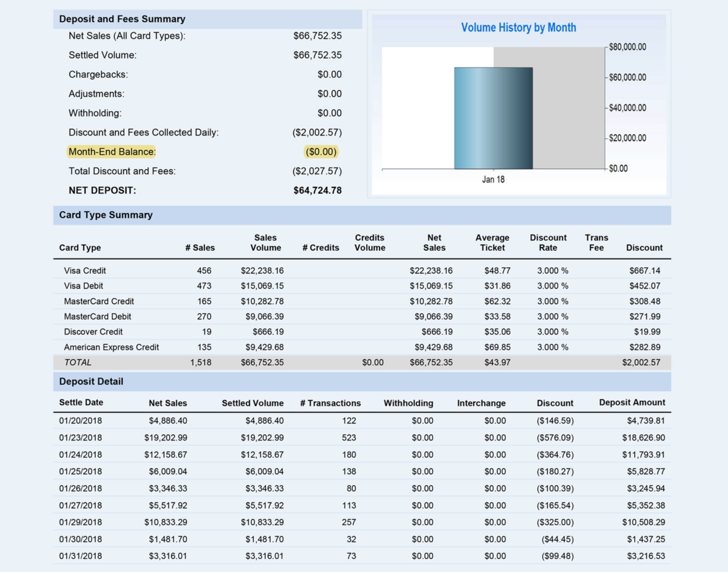This screenshot has height=572, width=728.
Task: Select the 01/26/2018 settle date
Action: (81, 488)
